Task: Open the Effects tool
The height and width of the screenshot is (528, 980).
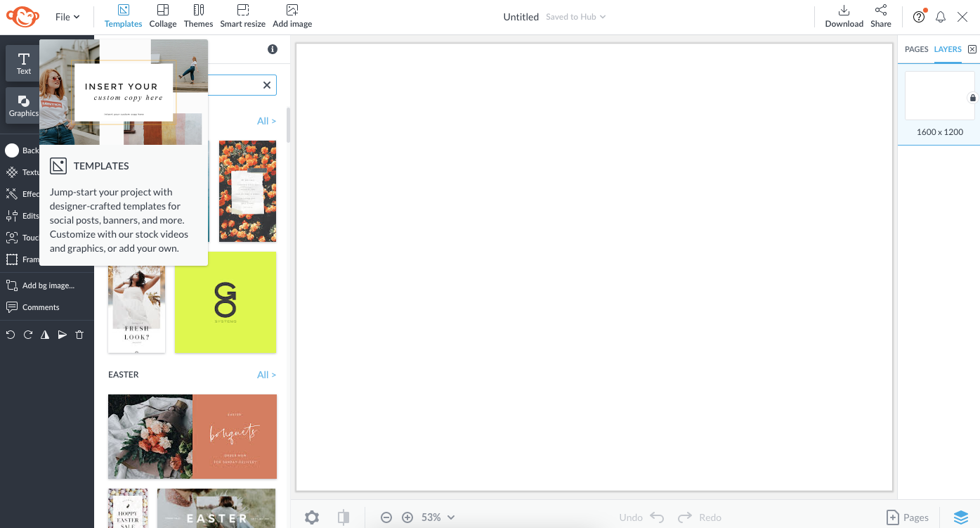Action: point(21,194)
